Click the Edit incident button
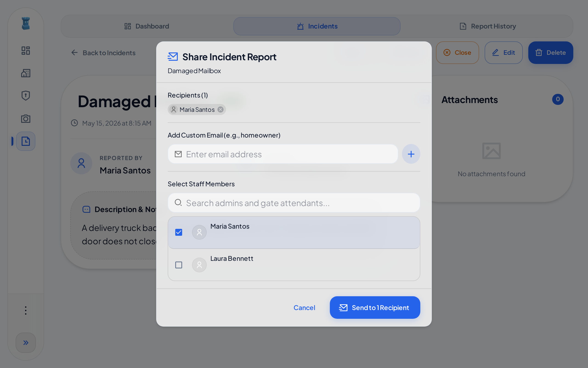The height and width of the screenshot is (368, 588). [x=503, y=53]
